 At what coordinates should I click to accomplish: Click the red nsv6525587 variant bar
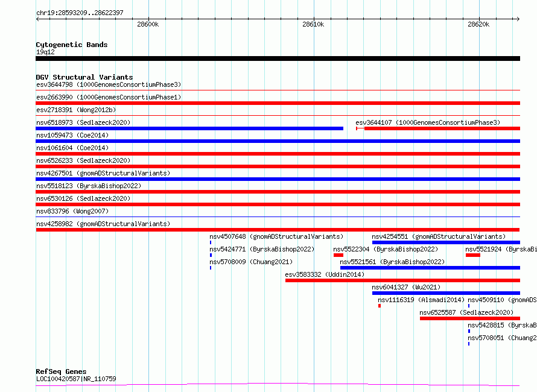pyautogui.click(x=470, y=319)
